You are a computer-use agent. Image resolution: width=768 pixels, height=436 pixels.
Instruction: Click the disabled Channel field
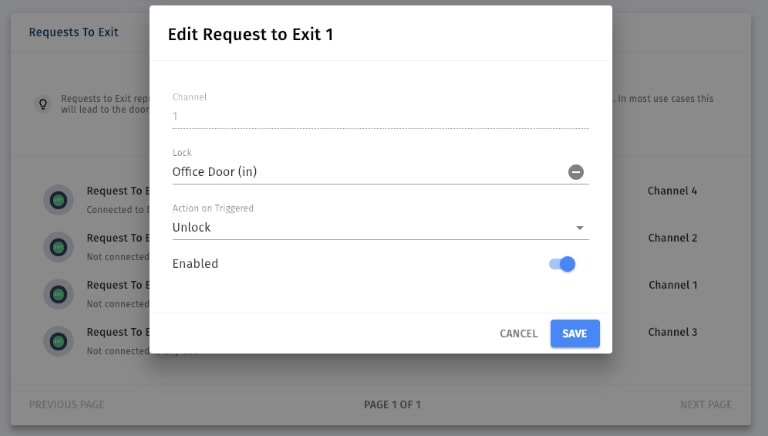(x=380, y=117)
